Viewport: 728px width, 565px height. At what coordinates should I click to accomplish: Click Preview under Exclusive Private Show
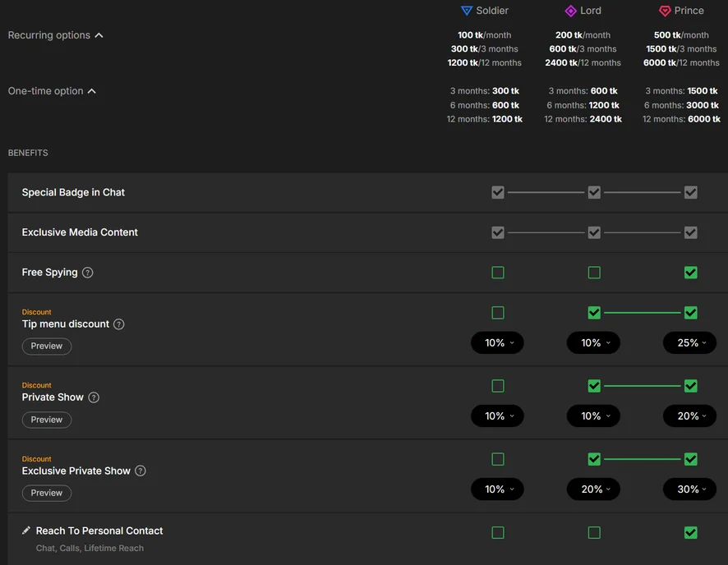click(x=47, y=494)
